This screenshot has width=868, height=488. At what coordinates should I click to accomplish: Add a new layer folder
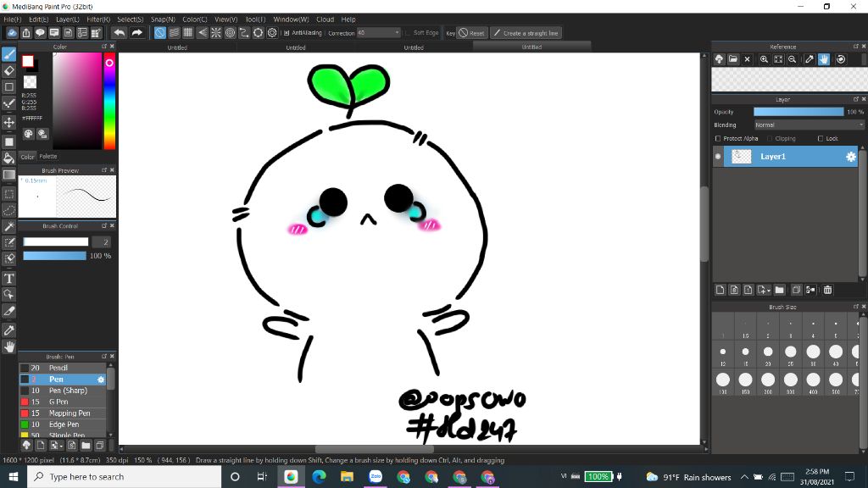point(780,290)
